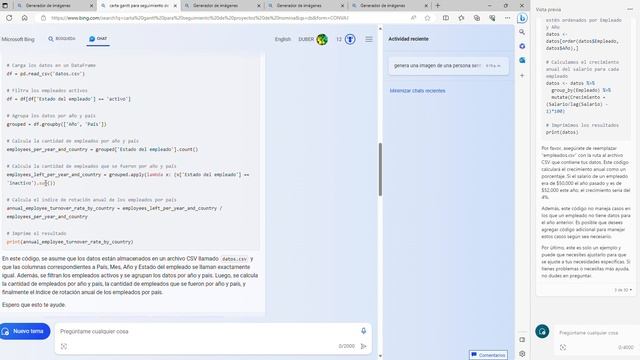Screen dimensions: 640x360
Task: Click the 'Espero que esto te ayude' text
Action: pyautogui.click(x=34, y=305)
